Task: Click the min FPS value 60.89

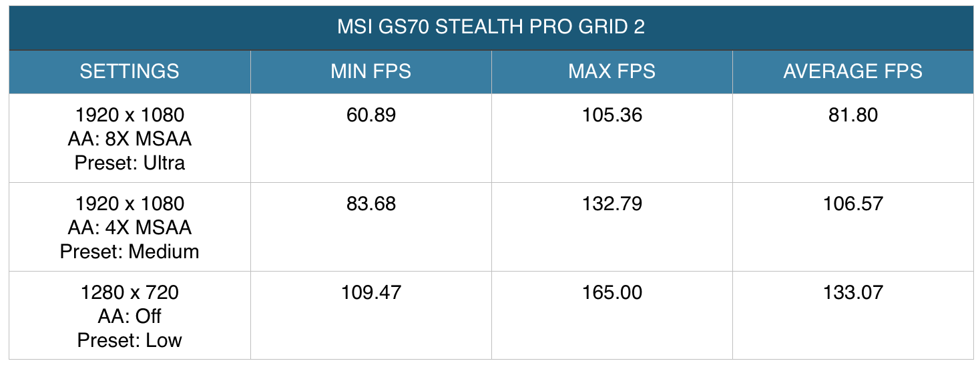Action: tap(371, 115)
